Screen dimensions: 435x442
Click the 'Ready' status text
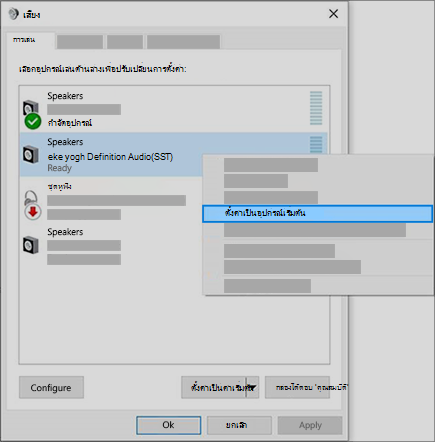click(59, 168)
